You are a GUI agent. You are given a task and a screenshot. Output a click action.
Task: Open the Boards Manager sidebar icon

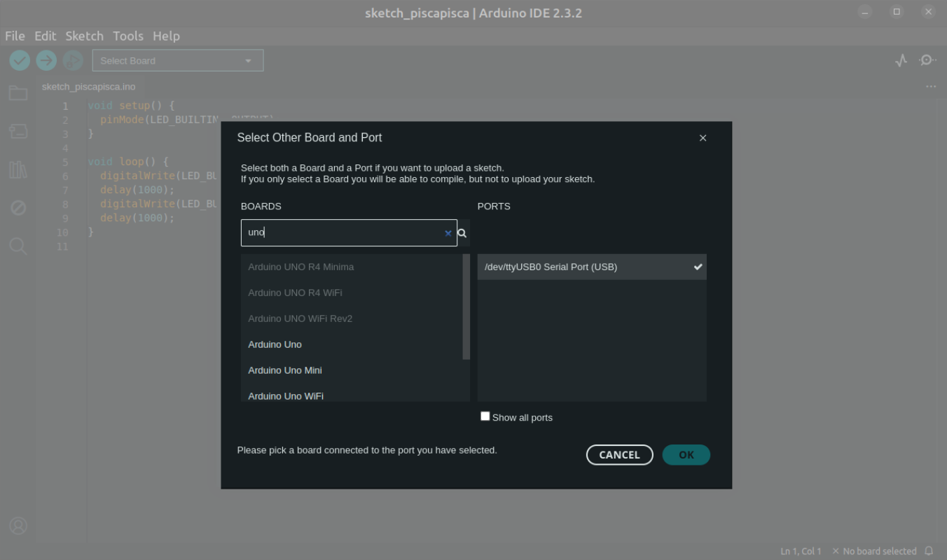[18, 131]
